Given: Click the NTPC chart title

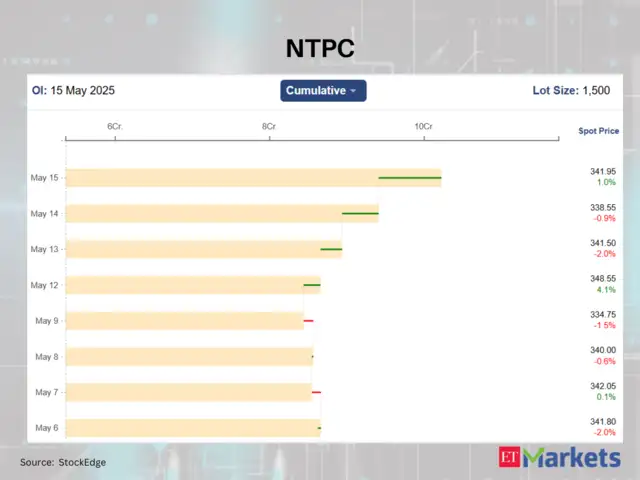Looking at the screenshot, I should tap(319, 47).
